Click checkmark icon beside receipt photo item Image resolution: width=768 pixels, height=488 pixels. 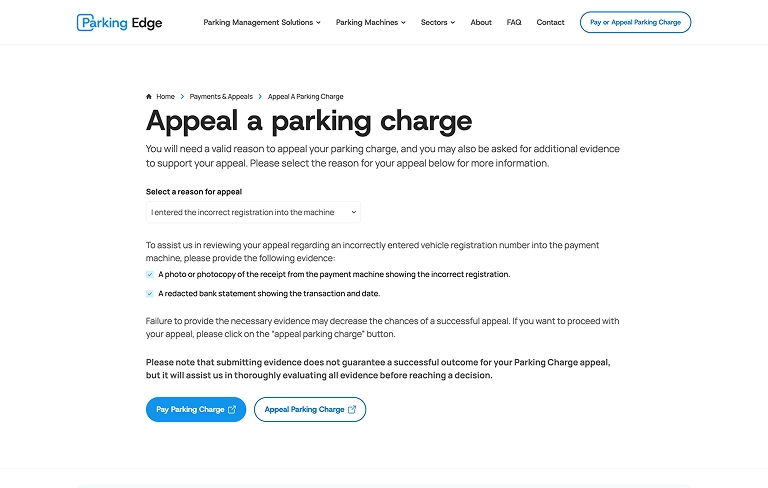click(150, 274)
